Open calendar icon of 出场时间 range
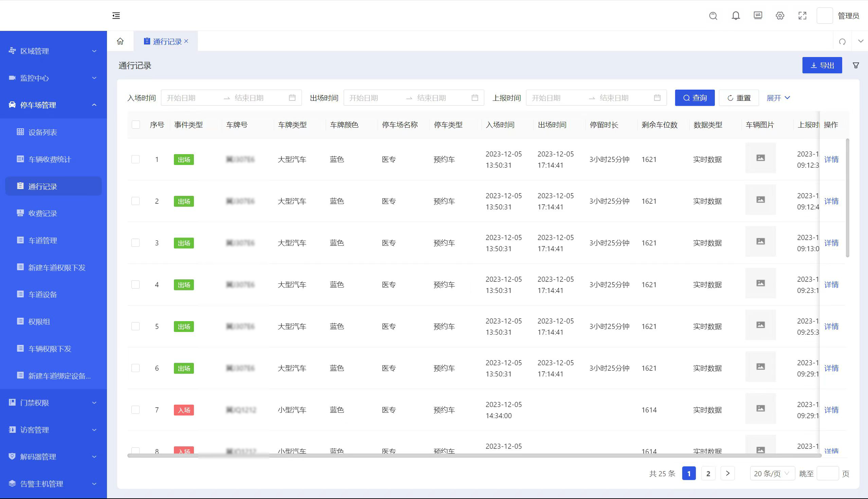The width and height of the screenshot is (868, 499). pos(475,98)
